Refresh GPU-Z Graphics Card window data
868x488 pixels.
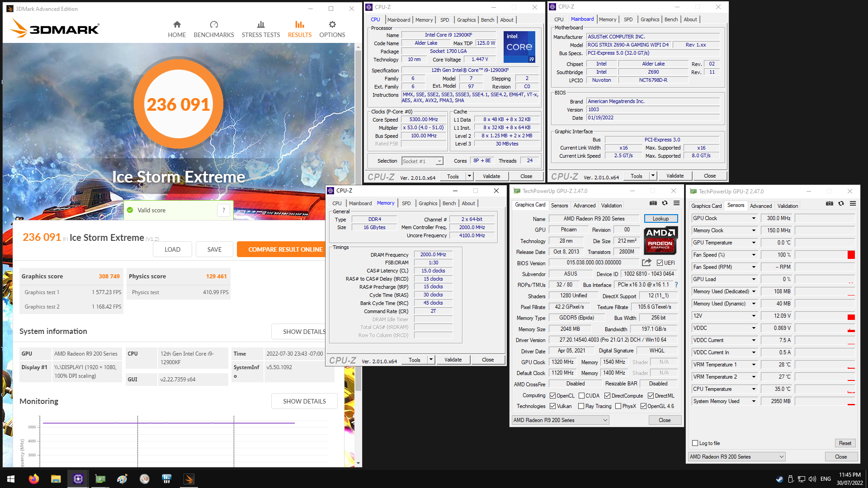pyautogui.click(x=665, y=203)
